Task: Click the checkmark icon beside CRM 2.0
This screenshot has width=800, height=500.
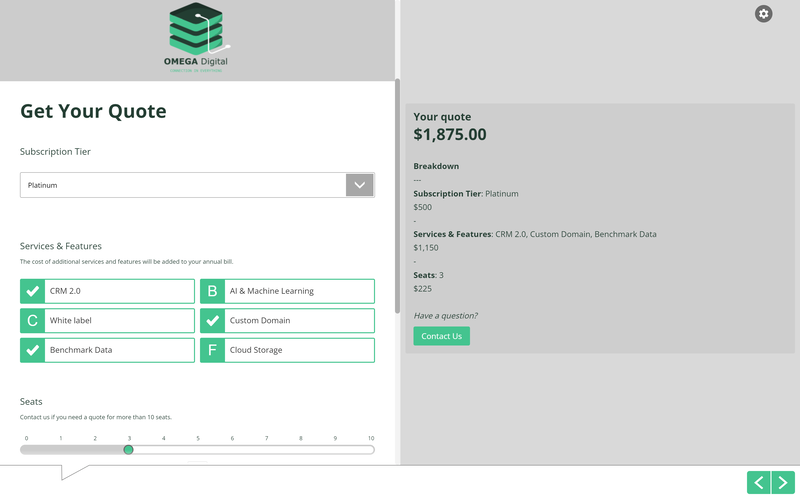Action: click(32, 291)
